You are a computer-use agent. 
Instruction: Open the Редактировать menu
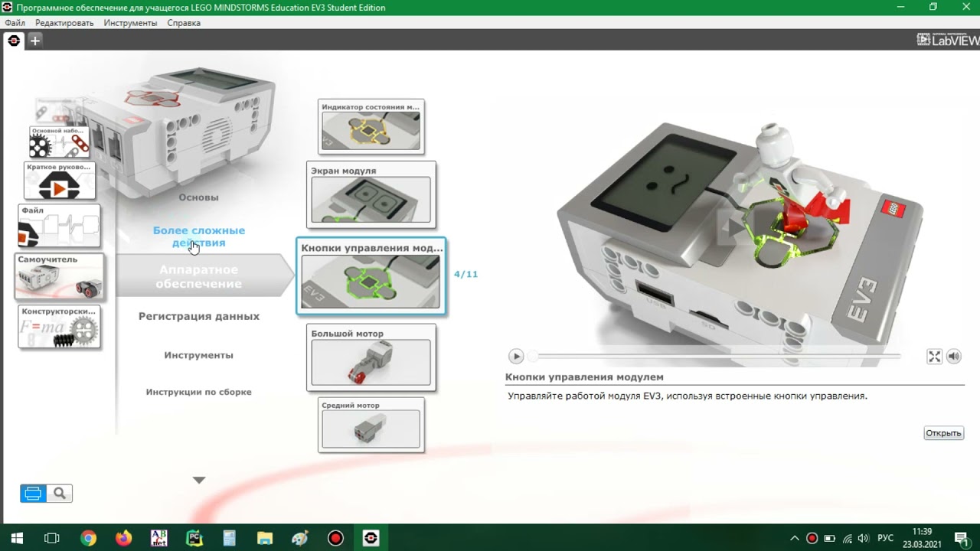click(x=64, y=23)
